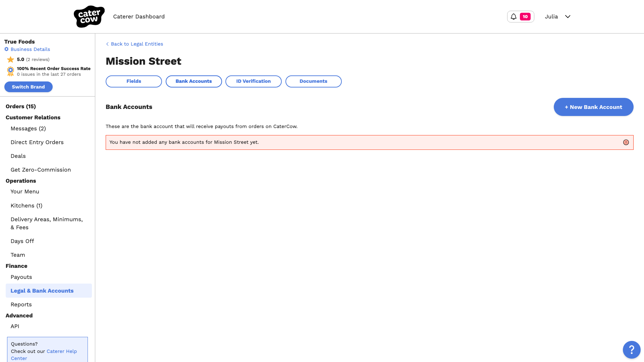This screenshot has height=362, width=644.
Task: Open Your Menu in sidebar
Action: click(25, 191)
